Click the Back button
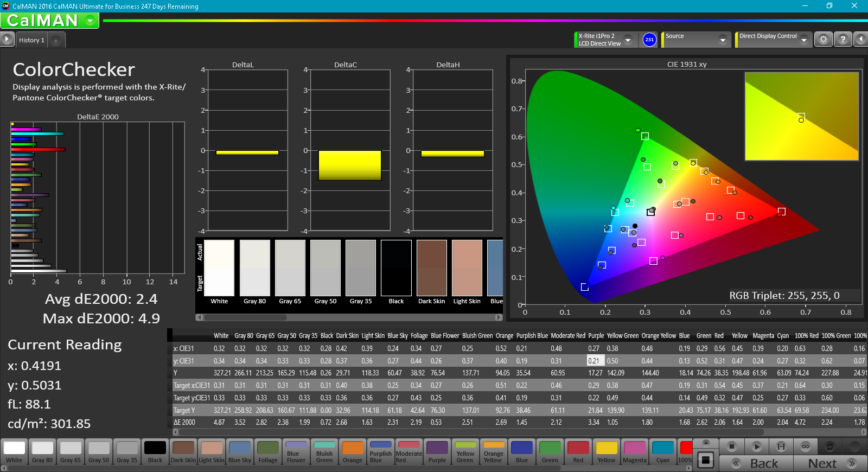Image resolution: width=868 pixels, height=472 pixels. (x=756, y=463)
